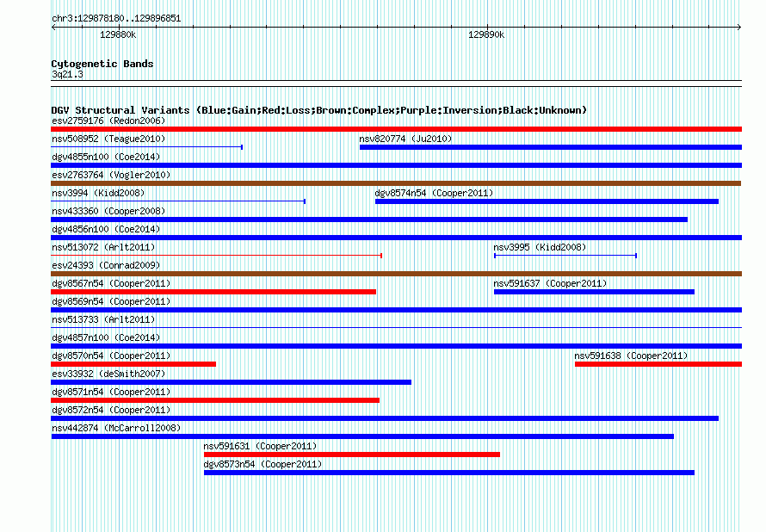Click dgv8574n54 (Cooper2011) label

tap(434, 193)
